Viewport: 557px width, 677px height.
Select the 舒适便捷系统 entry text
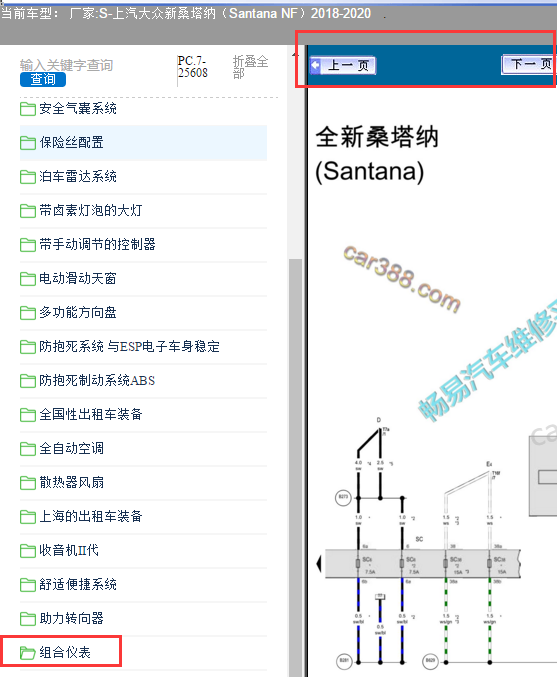click(78, 584)
